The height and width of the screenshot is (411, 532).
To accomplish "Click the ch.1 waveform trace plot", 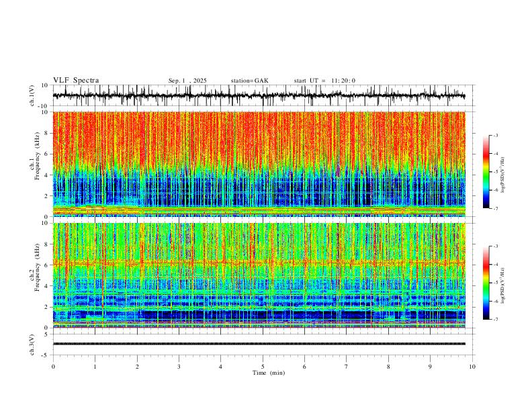I will [x=259, y=95].
